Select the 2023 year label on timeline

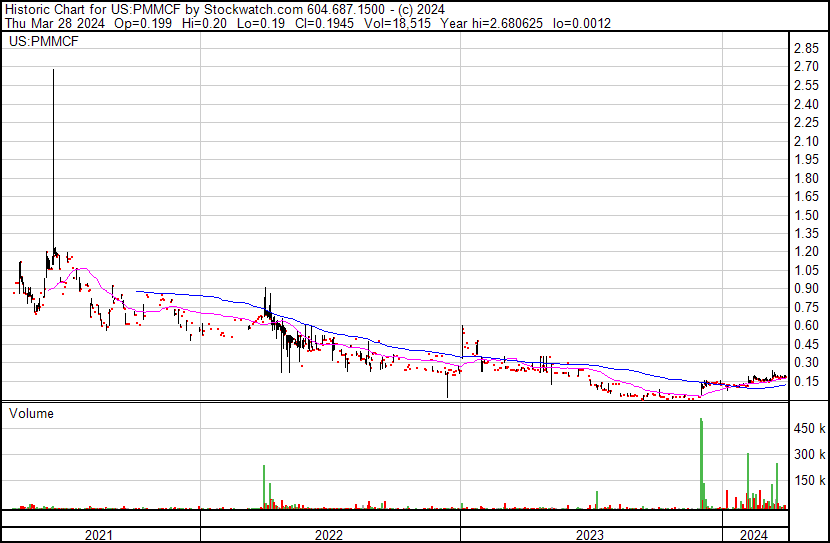(590, 535)
